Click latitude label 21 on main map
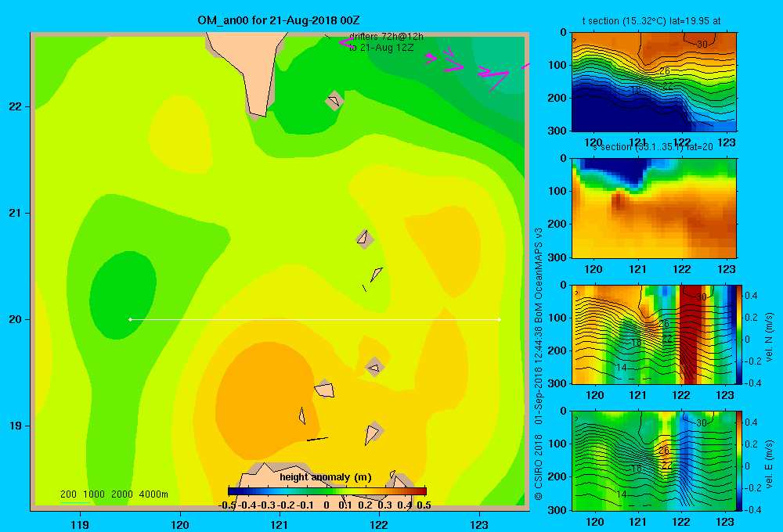This screenshot has height=532, width=783. click(16, 213)
